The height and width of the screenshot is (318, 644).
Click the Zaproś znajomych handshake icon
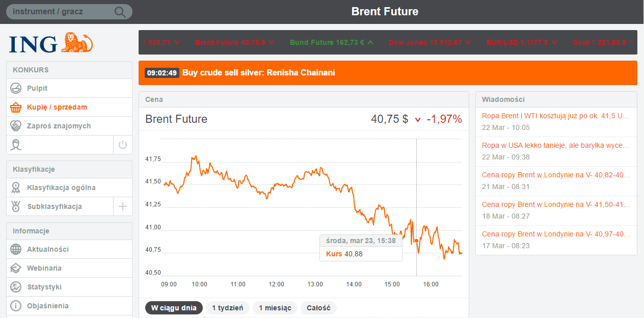click(x=16, y=126)
